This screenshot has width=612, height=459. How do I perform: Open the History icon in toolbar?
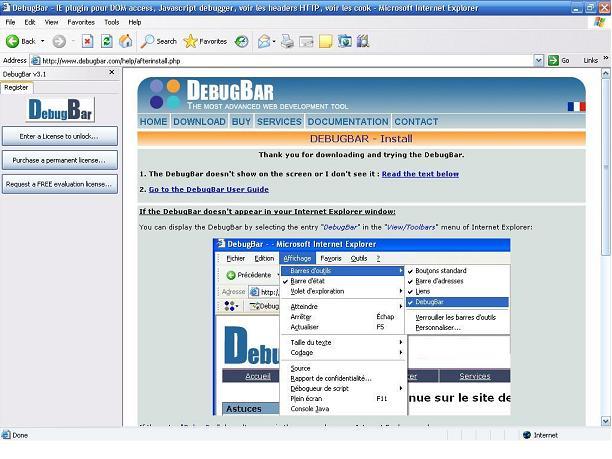242,41
